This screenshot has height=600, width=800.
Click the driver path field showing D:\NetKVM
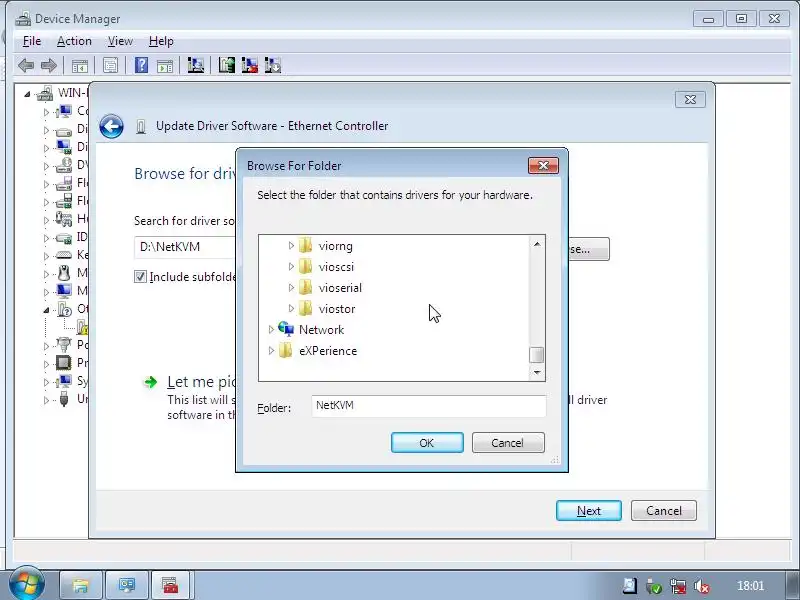pyautogui.click(x=185, y=247)
